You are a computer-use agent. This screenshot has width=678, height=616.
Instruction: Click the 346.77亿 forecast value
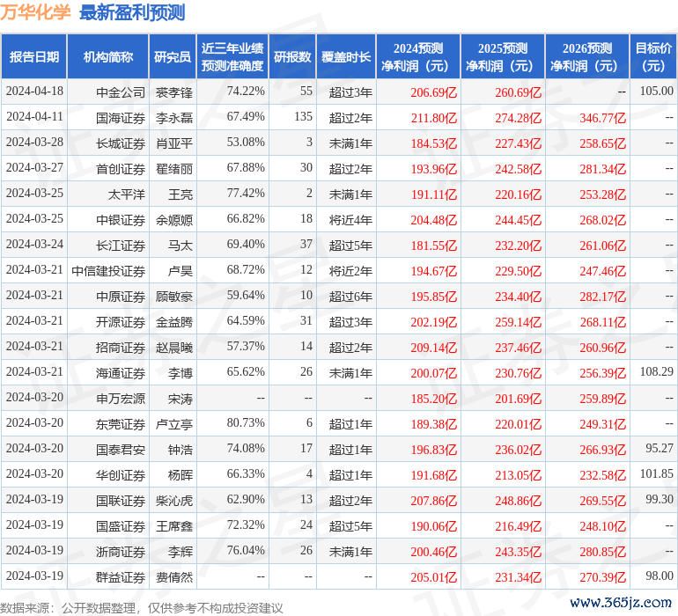pos(602,117)
